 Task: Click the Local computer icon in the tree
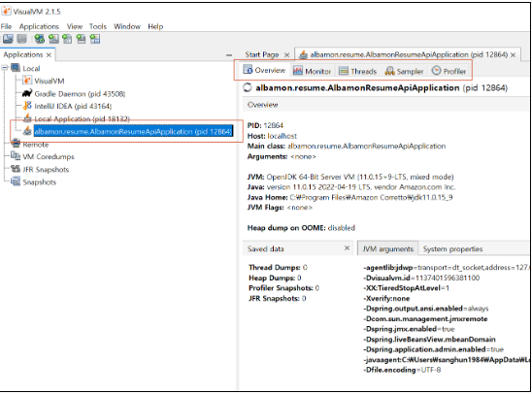[x=16, y=68]
